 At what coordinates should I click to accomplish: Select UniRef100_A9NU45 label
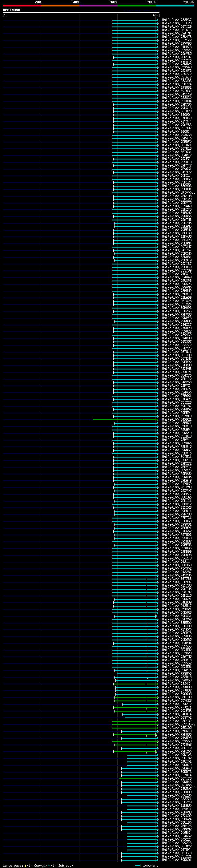176,447
